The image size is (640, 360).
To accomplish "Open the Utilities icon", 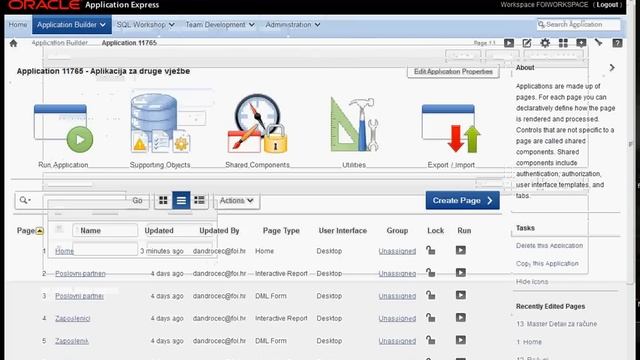I will (354, 124).
